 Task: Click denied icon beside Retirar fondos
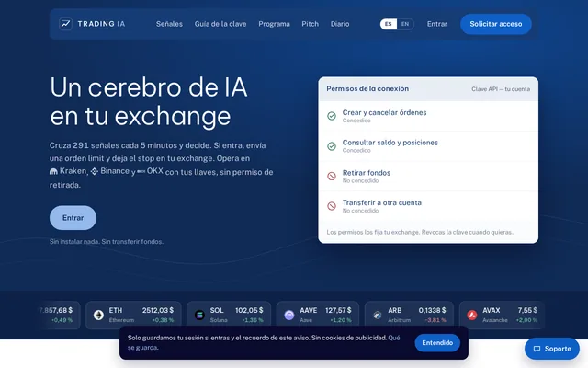tap(332, 176)
